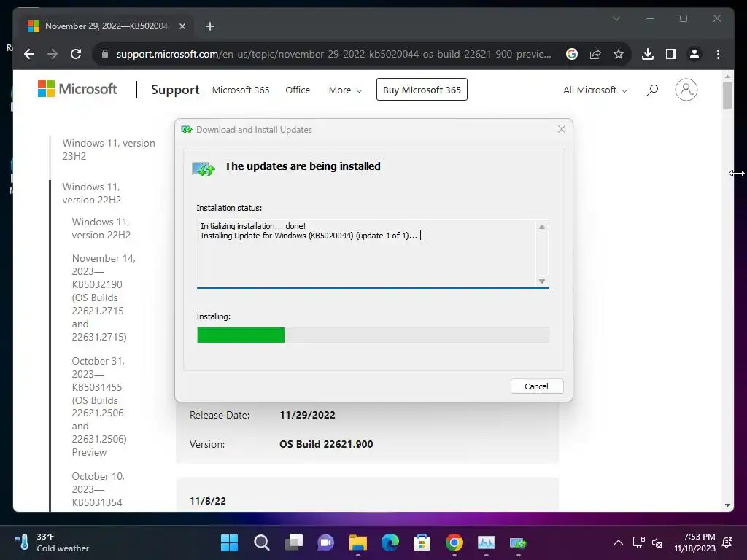The image size is (747, 560).
Task: Launch Microsoft Edge from taskbar
Action: click(390, 542)
